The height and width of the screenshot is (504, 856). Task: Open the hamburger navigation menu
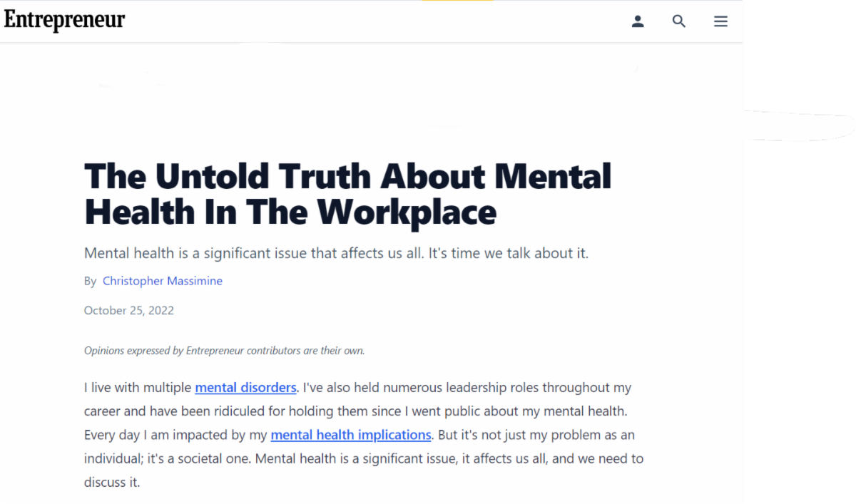click(x=720, y=21)
